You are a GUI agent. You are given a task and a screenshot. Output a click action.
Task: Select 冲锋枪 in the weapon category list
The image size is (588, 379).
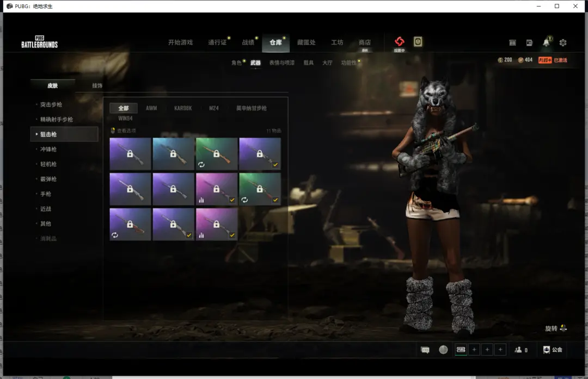pyautogui.click(x=48, y=149)
